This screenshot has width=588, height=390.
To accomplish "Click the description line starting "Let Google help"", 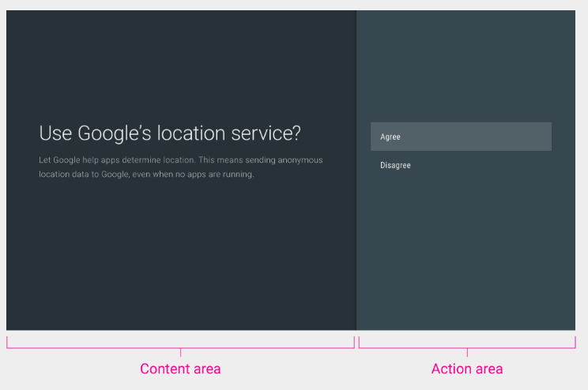I will tap(180, 160).
